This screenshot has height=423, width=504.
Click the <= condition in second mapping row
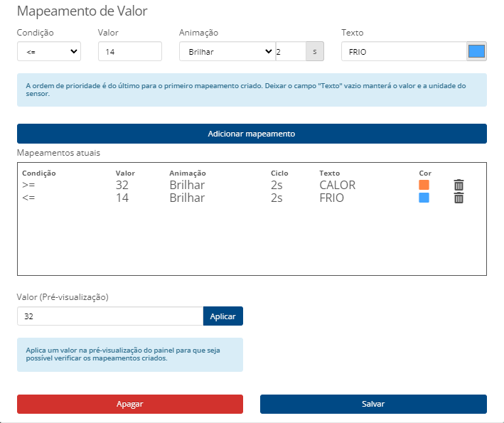point(28,198)
